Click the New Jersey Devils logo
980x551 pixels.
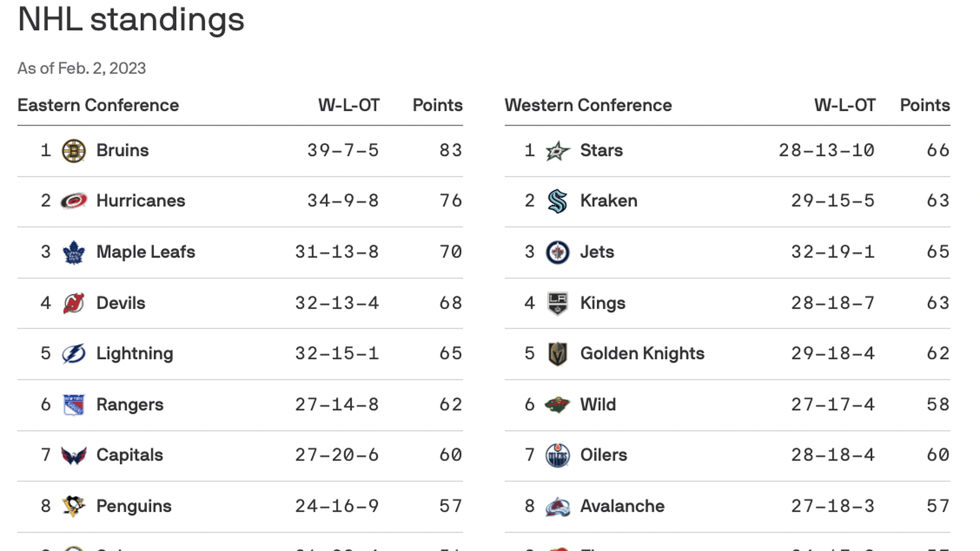[73, 303]
